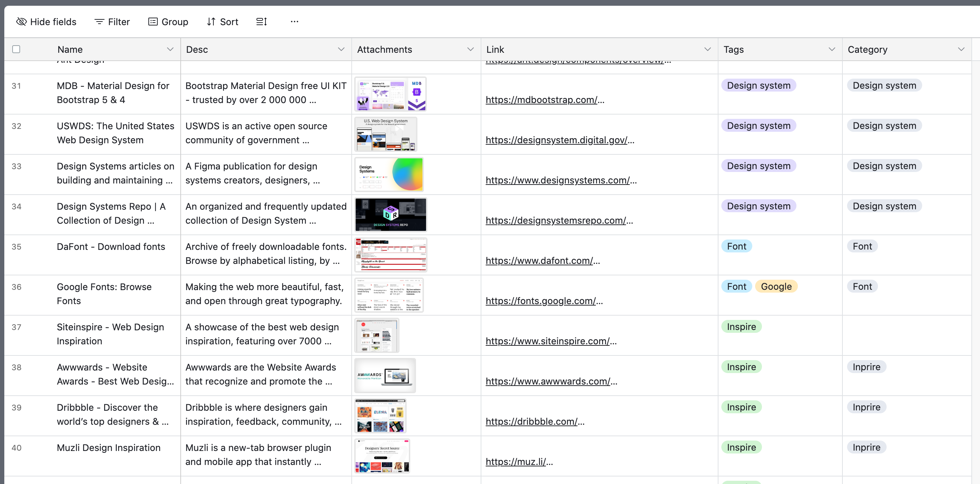The height and width of the screenshot is (484, 980).
Task: Open the Attachments column dropdown
Action: (470, 49)
